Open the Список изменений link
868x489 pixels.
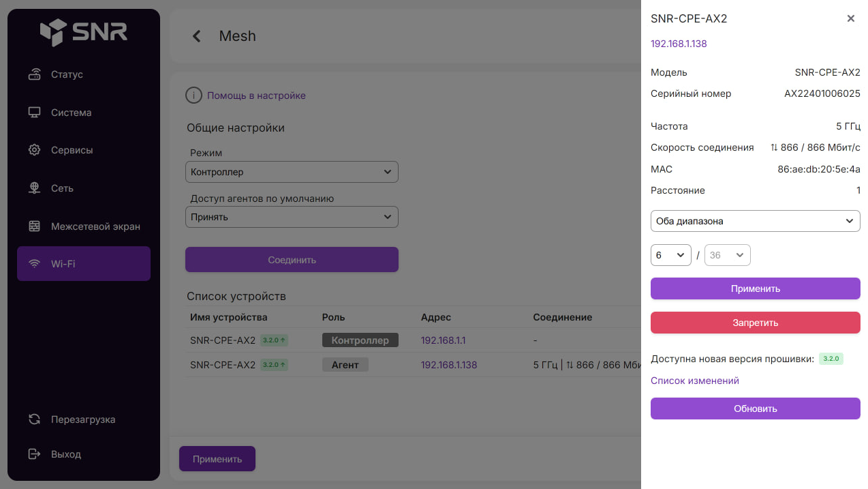(694, 381)
